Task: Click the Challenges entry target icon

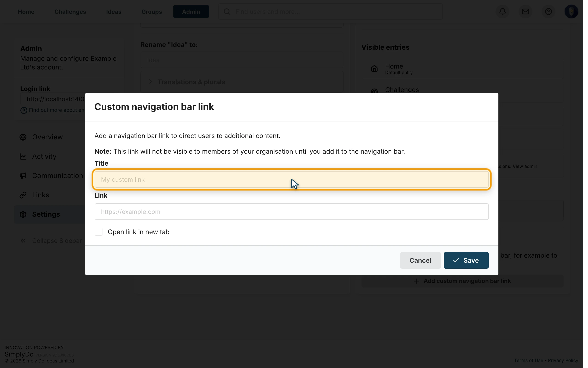Action: (374, 91)
